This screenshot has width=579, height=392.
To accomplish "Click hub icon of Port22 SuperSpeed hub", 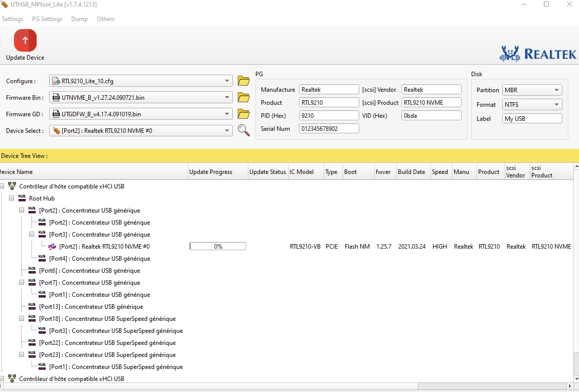I will click(x=32, y=342).
